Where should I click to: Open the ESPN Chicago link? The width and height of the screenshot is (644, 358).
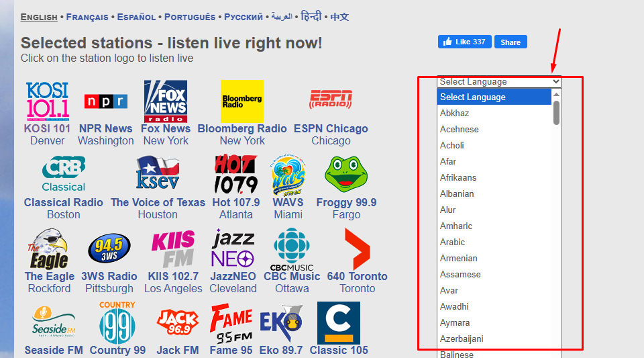tap(331, 134)
